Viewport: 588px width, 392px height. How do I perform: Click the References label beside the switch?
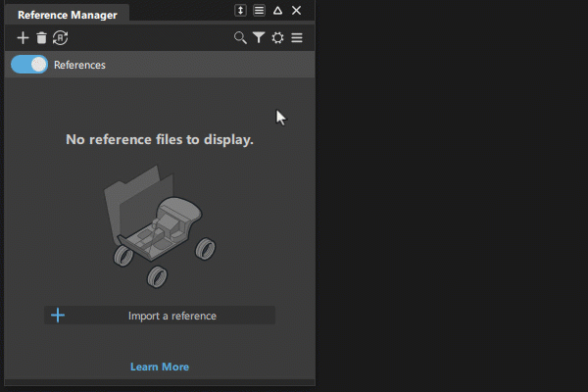pos(79,65)
